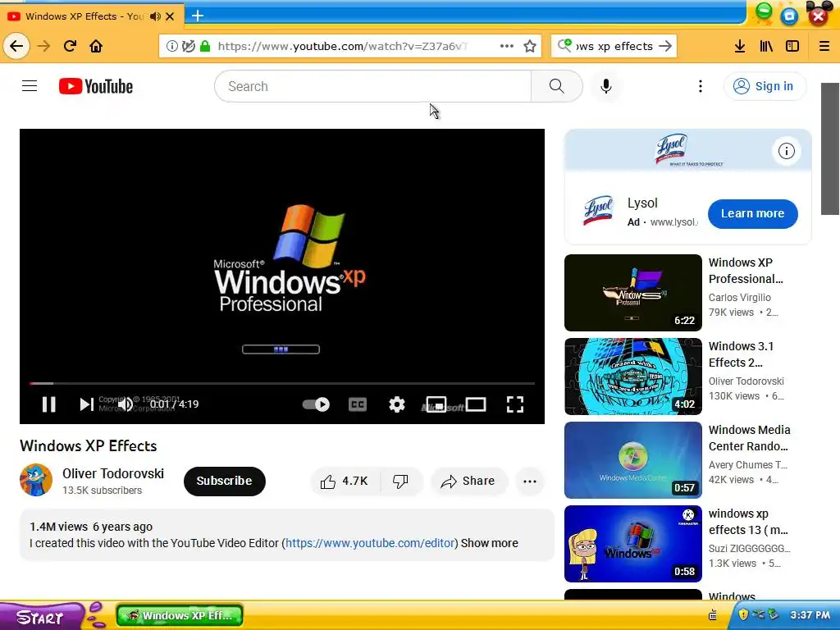840x630 pixels.
Task: Open YouTube settings three-dot menu
Action: tap(701, 86)
